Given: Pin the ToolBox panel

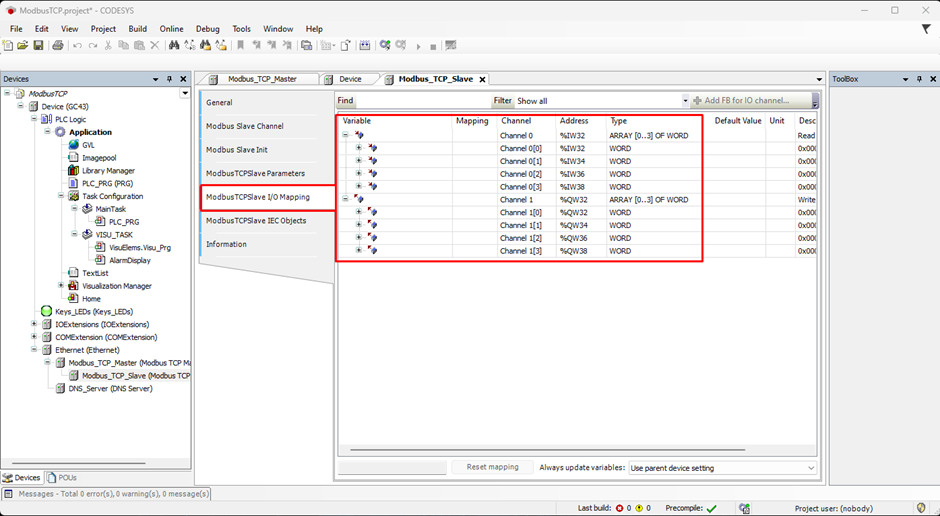Looking at the screenshot, I should [x=919, y=79].
